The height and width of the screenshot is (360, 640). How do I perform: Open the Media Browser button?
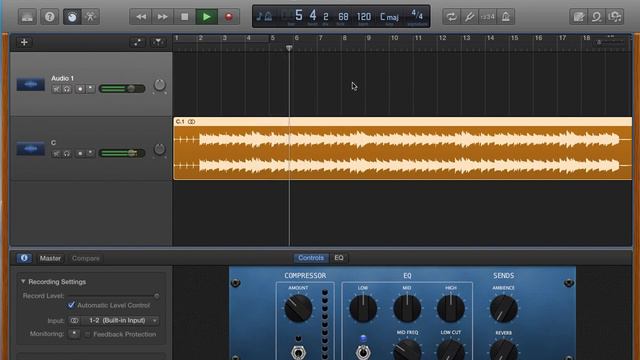click(x=615, y=17)
